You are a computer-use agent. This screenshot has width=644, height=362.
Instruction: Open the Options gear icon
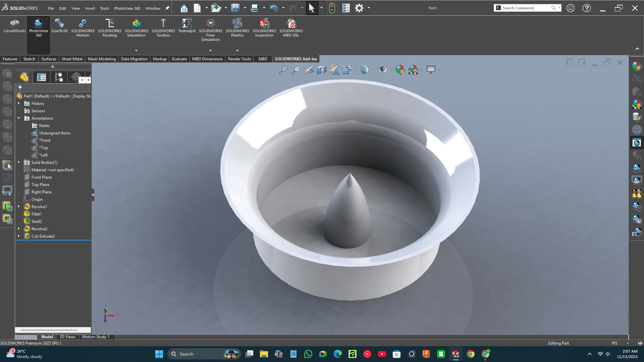pos(359,8)
